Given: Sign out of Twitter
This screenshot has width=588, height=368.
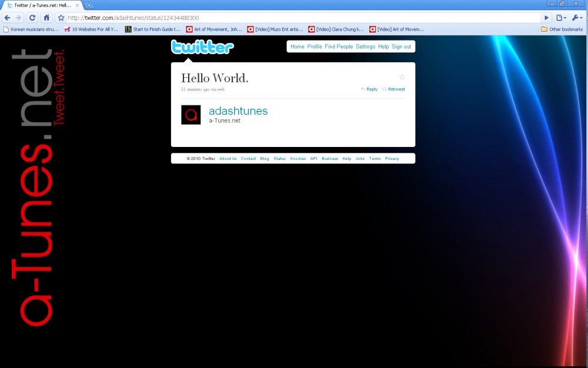Looking at the screenshot, I should [401, 46].
